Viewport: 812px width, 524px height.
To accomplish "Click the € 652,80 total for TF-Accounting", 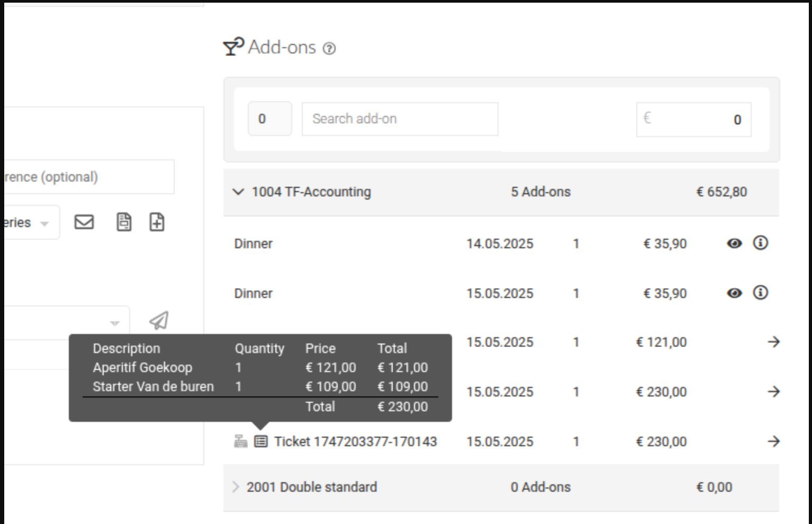I will (x=721, y=192).
